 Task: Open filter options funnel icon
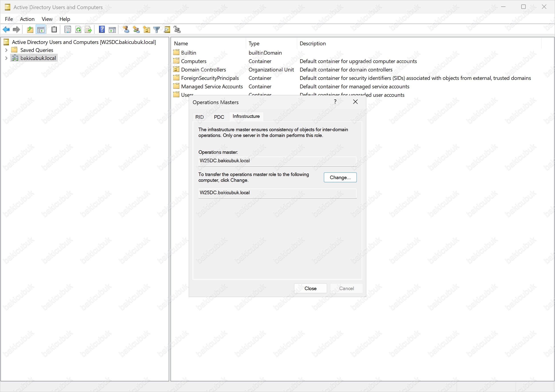157,30
